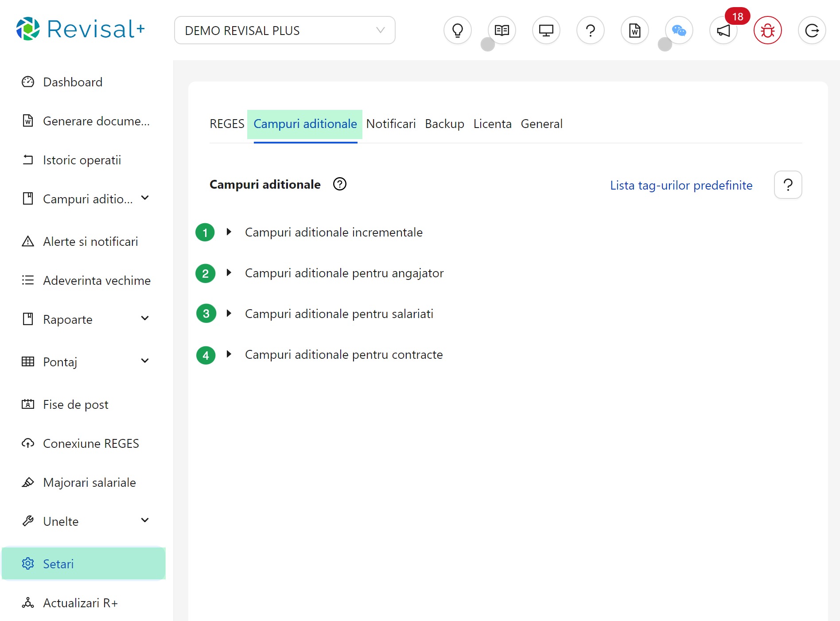Expand Campuri aditionale incrementale section

[x=229, y=232]
